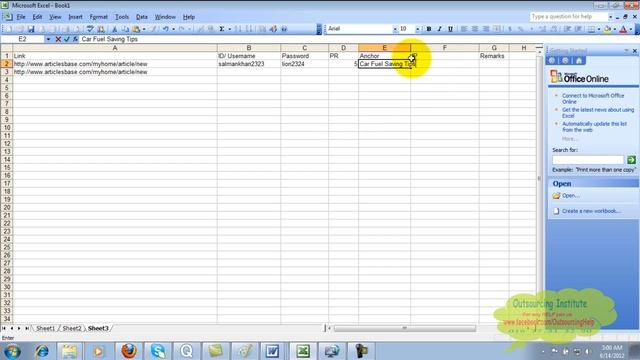Apply fill color with paint bucket
The height and width of the screenshot is (360, 640).
[607, 29]
